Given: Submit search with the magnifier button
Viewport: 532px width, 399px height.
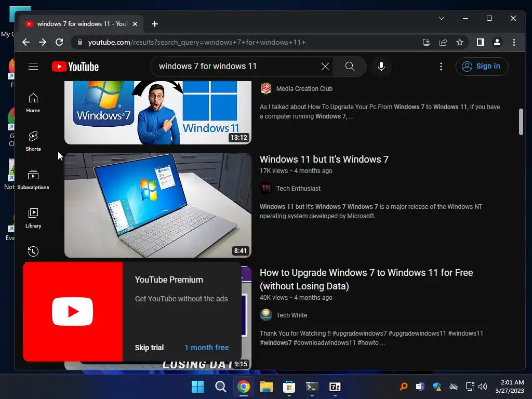Looking at the screenshot, I should tap(350, 66).
